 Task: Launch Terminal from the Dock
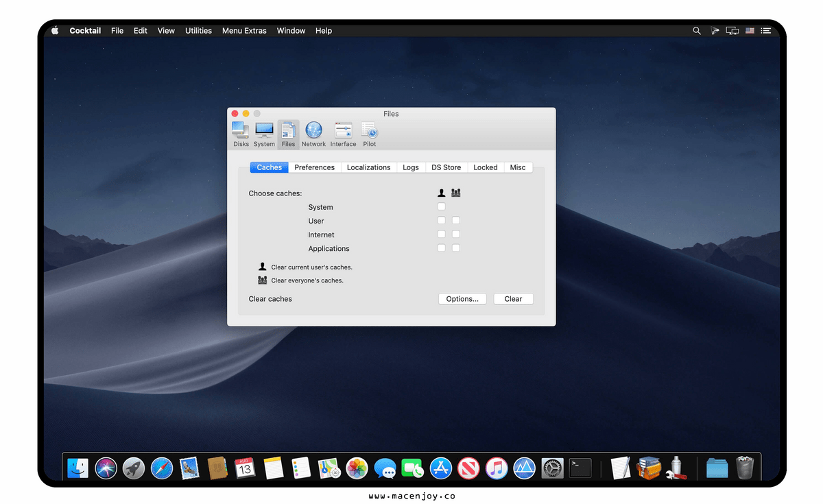580,468
